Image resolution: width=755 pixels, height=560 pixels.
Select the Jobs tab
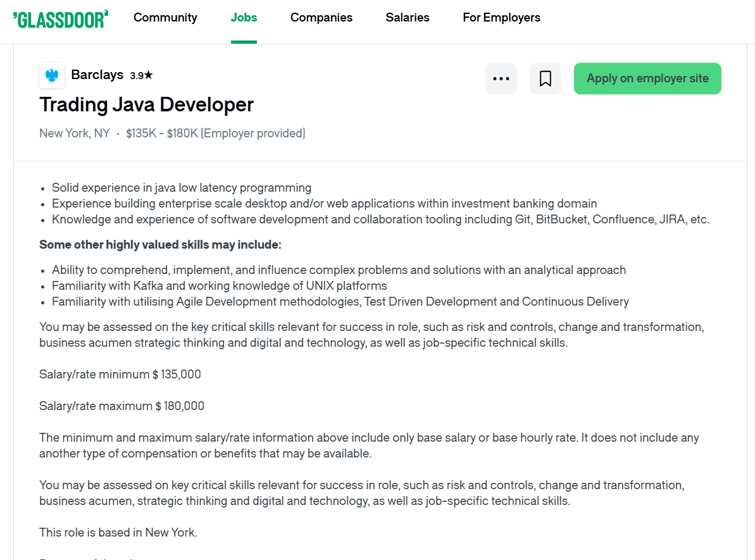tap(244, 18)
